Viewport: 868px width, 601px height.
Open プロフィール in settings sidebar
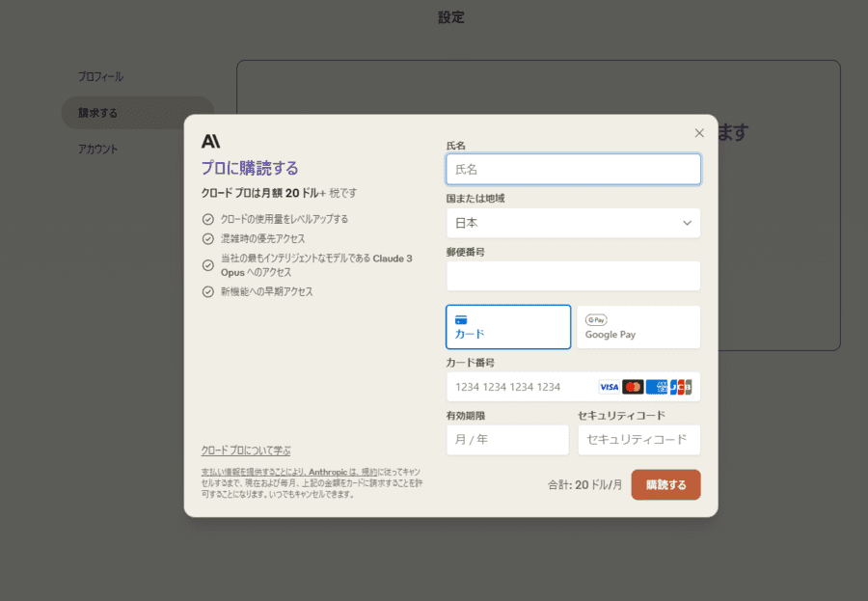point(100,76)
